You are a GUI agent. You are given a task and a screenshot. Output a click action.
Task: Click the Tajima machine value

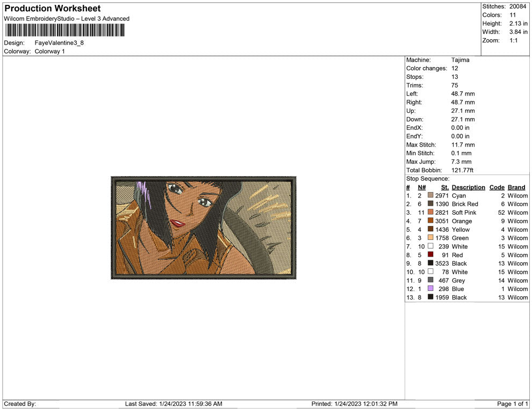coord(460,60)
